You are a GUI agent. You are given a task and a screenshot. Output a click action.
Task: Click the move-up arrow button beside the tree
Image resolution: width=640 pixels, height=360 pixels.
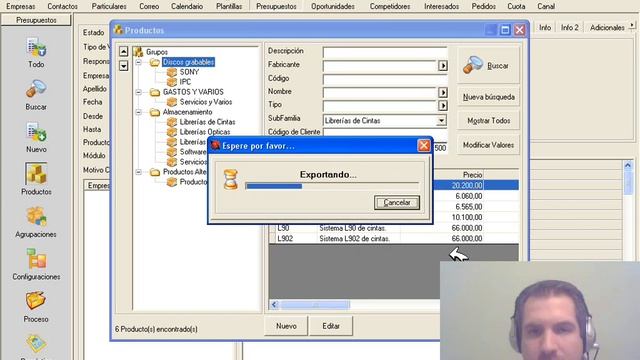pyautogui.click(x=123, y=51)
